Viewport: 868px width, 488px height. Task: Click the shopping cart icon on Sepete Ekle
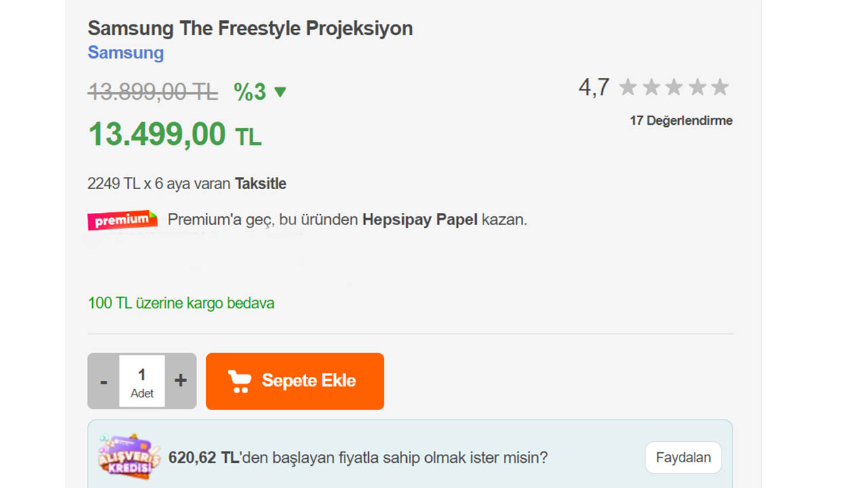click(239, 382)
